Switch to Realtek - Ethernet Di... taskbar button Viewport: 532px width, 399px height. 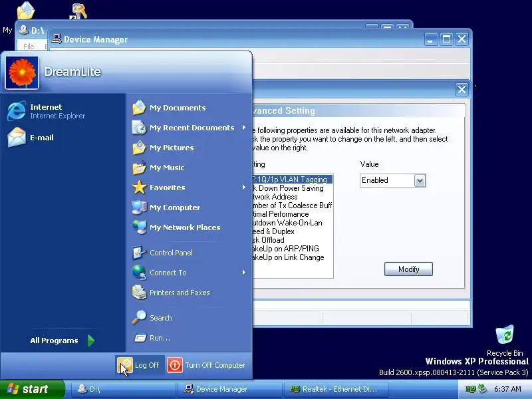(x=337, y=389)
